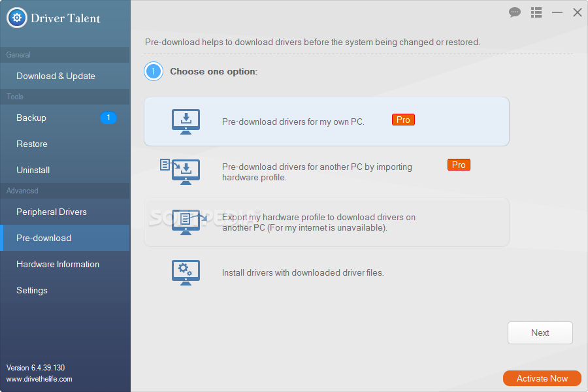Close the Driver Talent window
Viewport: 588px width, 392px height.
click(578, 12)
